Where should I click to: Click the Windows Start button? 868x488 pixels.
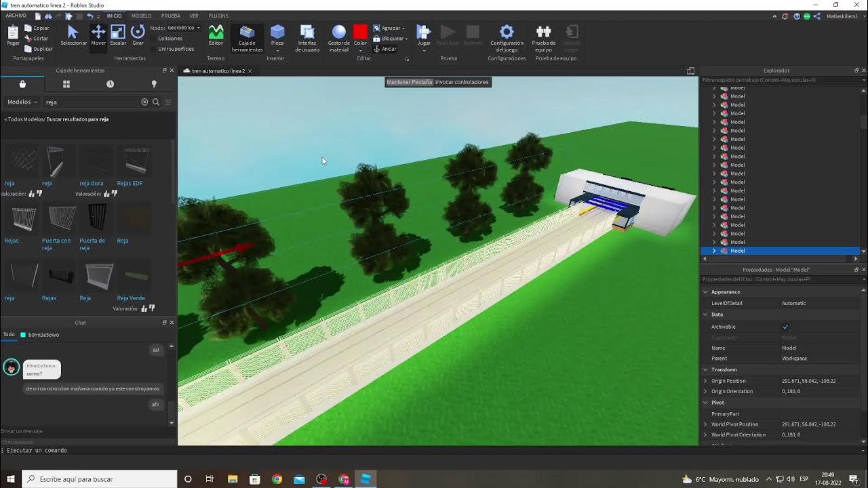(10, 479)
